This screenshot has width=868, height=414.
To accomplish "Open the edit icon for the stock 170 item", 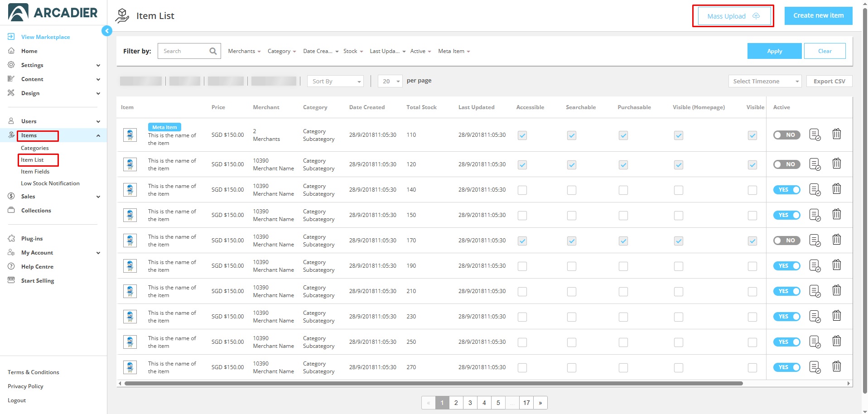I will pyautogui.click(x=815, y=241).
